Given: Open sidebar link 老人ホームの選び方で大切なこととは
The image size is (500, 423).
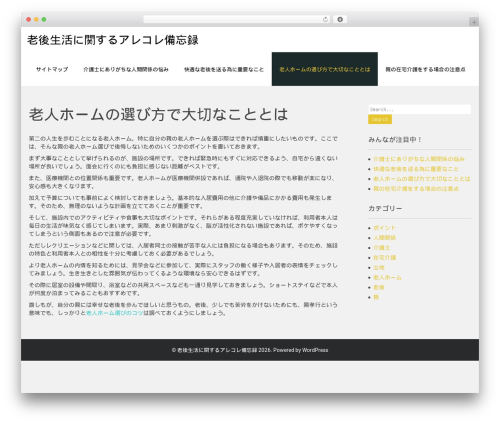Looking at the screenshot, I should pos(422,179).
